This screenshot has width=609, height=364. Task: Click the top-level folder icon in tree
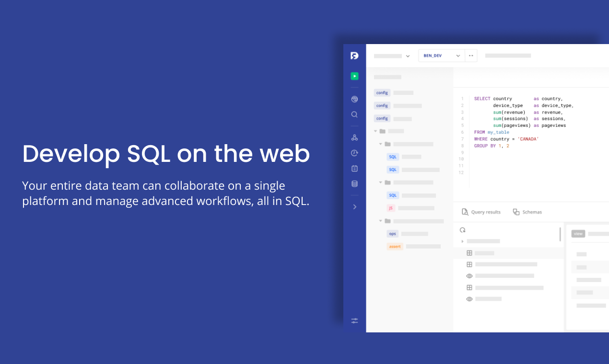coord(382,131)
